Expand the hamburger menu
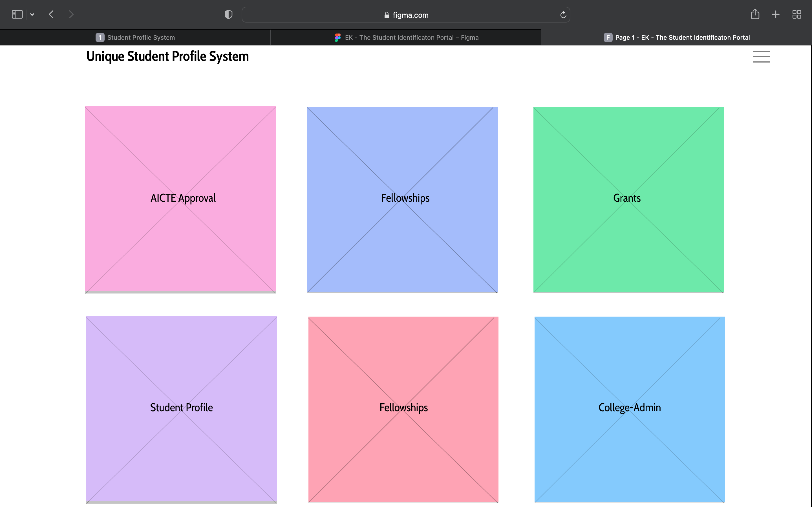 click(x=761, y=56)
